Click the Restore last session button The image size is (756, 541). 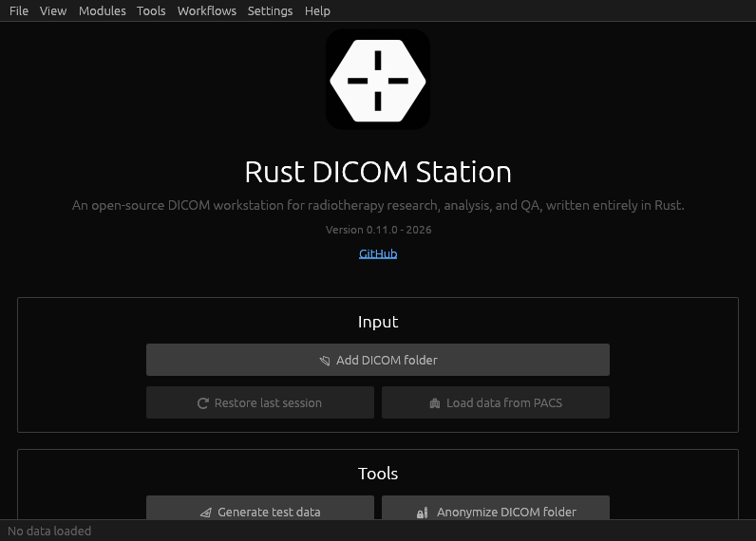pos(260,402)
